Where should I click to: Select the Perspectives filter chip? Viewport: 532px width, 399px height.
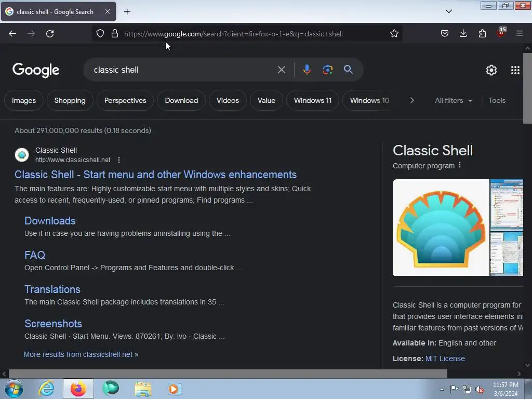[125, 100]
